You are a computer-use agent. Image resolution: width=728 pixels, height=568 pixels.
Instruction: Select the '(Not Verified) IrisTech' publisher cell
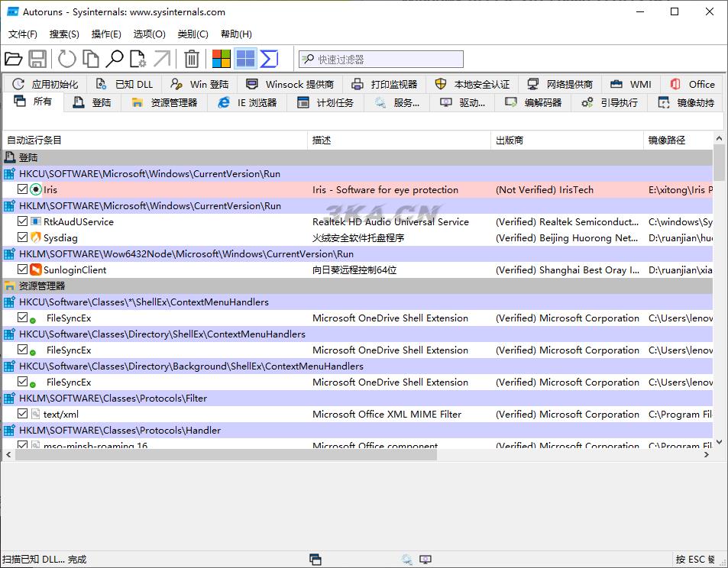click(x=545, y=189)
